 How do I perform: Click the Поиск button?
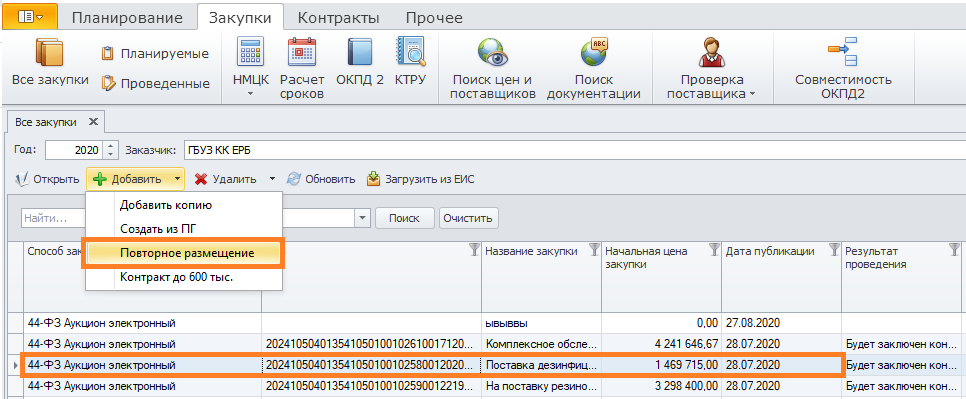404,218
